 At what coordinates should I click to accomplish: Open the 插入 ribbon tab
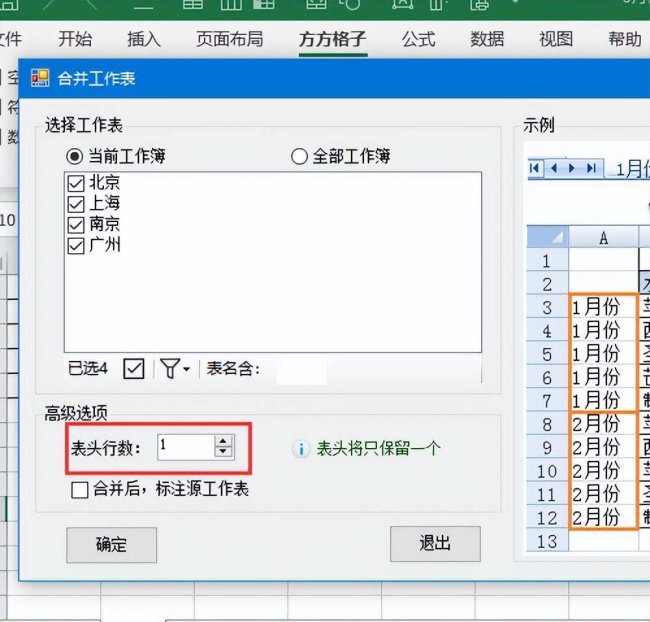[x=143, y=39]
